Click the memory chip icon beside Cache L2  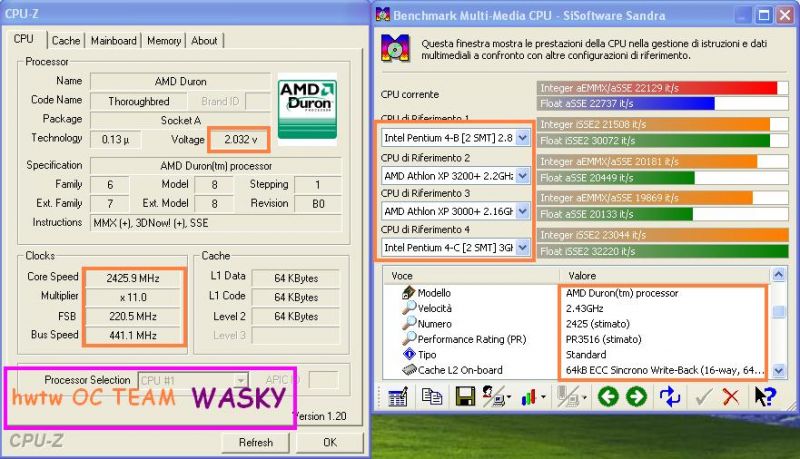click(409, 370)
